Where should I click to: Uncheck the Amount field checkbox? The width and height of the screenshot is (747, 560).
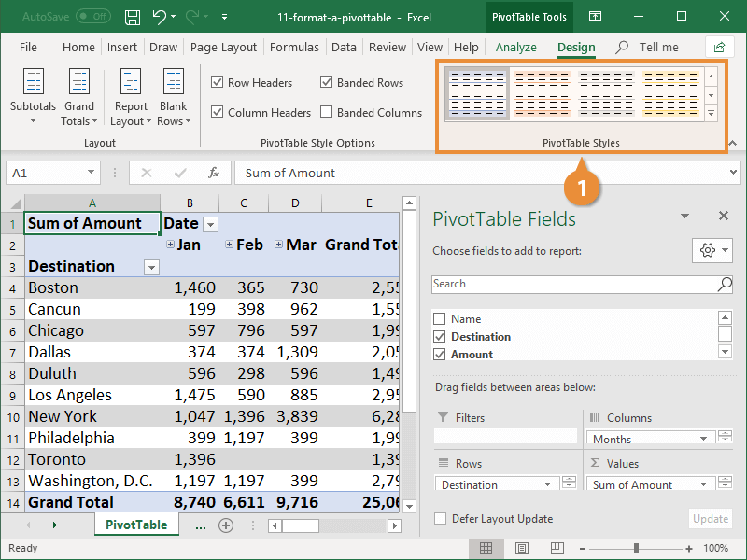click(439, 355)
